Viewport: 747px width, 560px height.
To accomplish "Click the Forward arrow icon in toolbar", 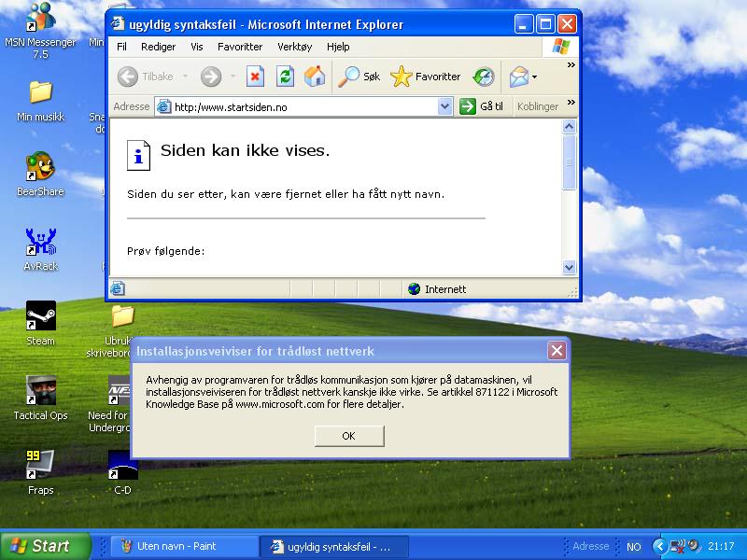I will [x=211, y=77].
